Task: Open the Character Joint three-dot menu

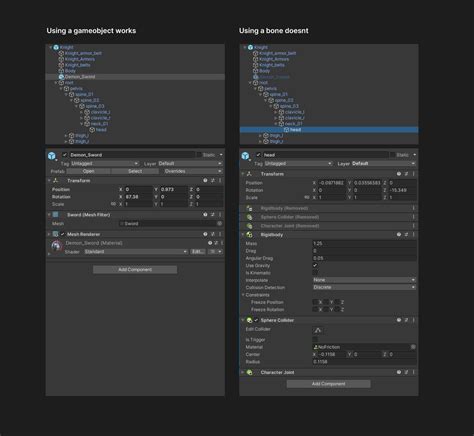Action: [414, 372]
